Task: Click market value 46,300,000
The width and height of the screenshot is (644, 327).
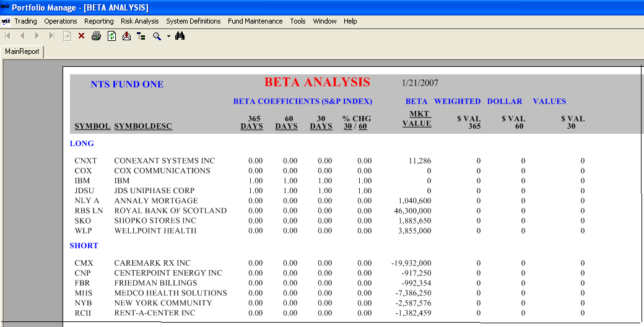Action: coord(413,211)
